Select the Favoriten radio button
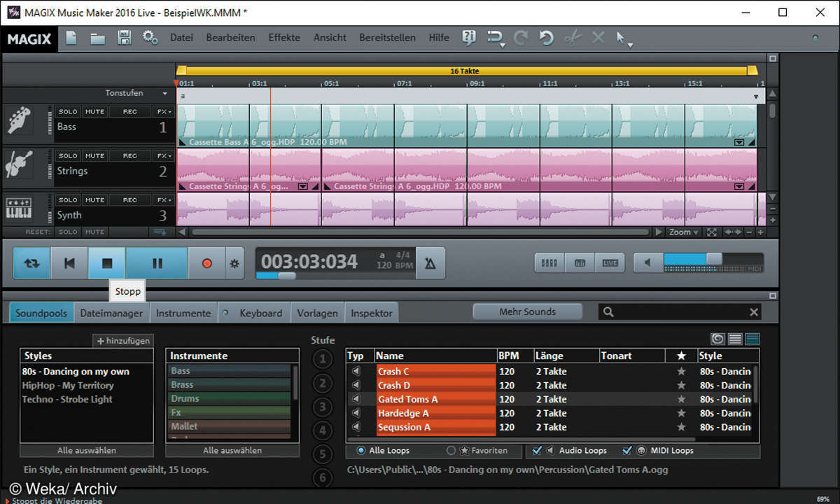 (451, 451)
